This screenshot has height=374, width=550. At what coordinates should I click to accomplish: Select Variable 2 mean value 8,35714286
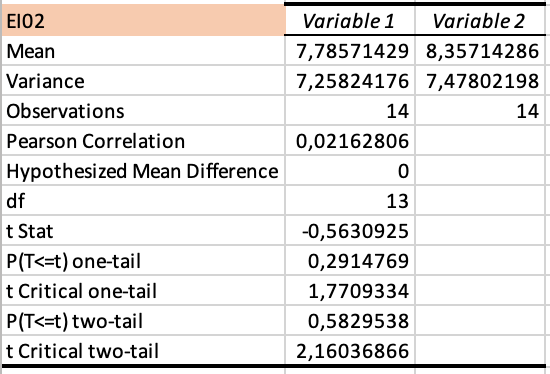point(479,51)
